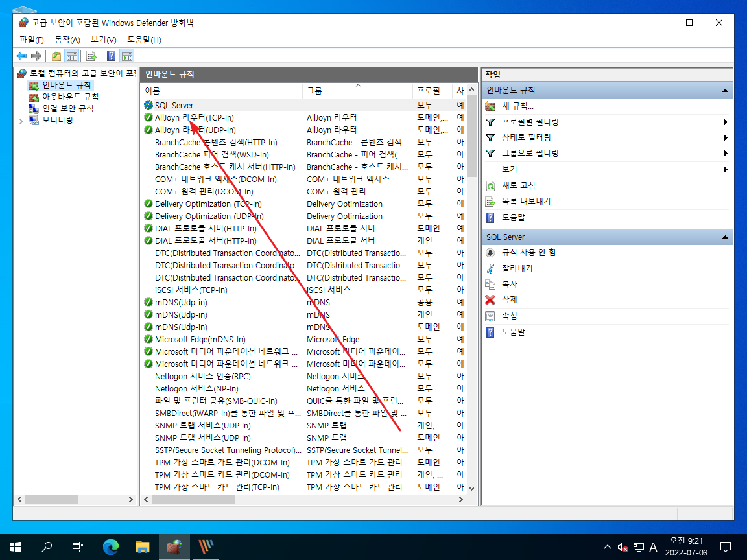Screen dimensions: 747x560
Task: Show hidden tray icons with the chevron
Action: coord(607,547)
